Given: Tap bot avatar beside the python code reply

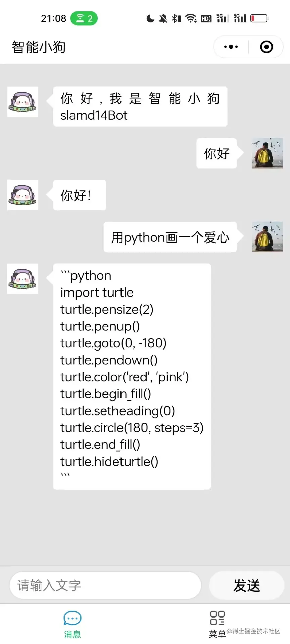Looking at the screenshot, I should (22, 279).
